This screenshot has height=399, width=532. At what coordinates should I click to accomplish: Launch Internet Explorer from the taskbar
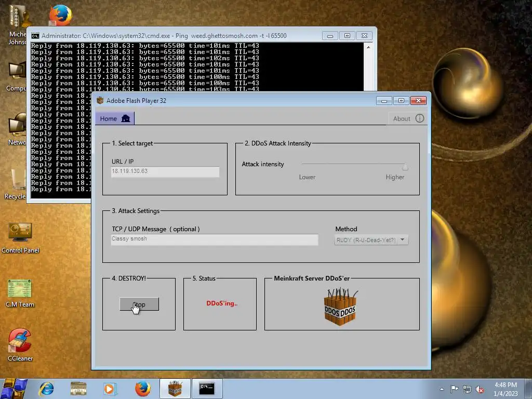click(46, 389)
